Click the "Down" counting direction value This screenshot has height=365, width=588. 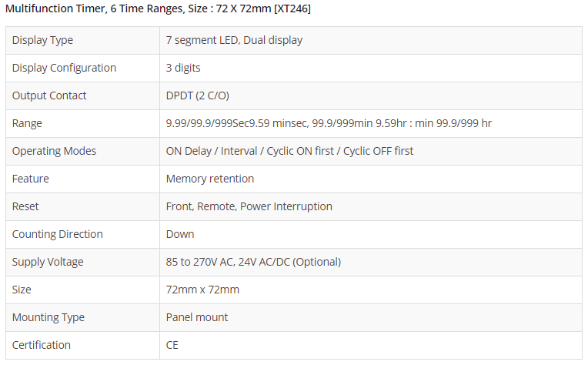point(180,234)
